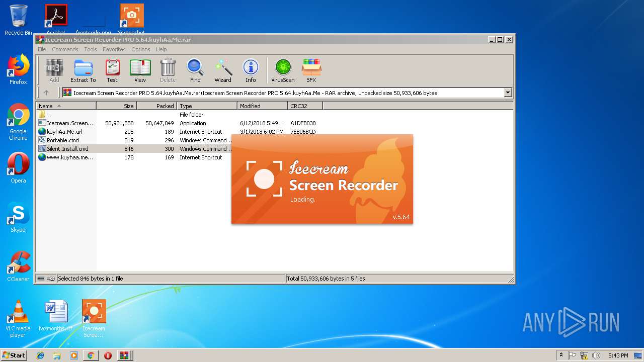644x362 pixels.
Task: Switch to Chrome in taskbar
Action: 91,355
